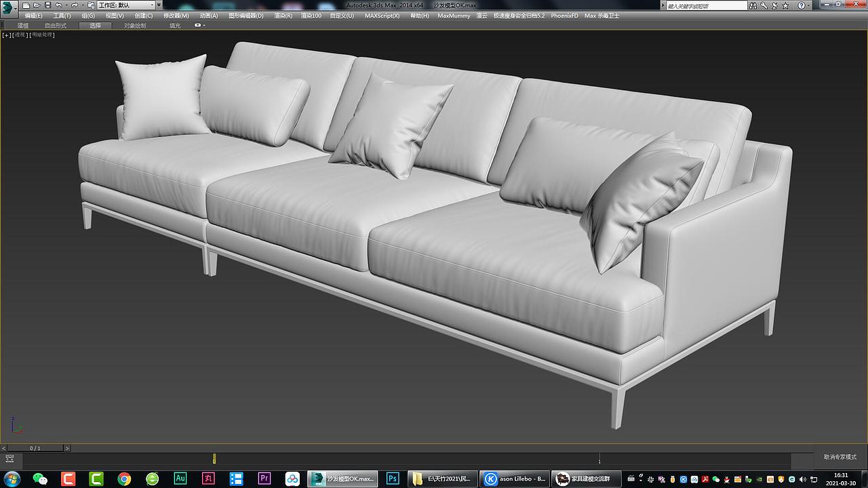The height and width of the screenshot is (488, 868).
Task: Open the redo history dropdown arrow
Action: point(83,5)
